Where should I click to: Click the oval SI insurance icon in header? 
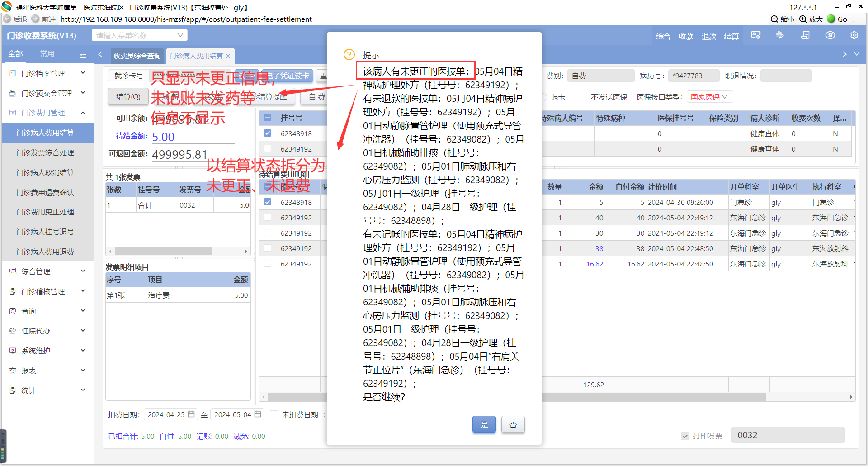pos(830,35)
